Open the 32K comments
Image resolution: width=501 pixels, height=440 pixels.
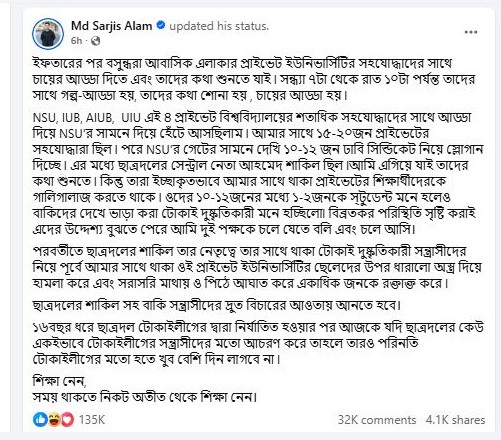[x=377, y=420]
